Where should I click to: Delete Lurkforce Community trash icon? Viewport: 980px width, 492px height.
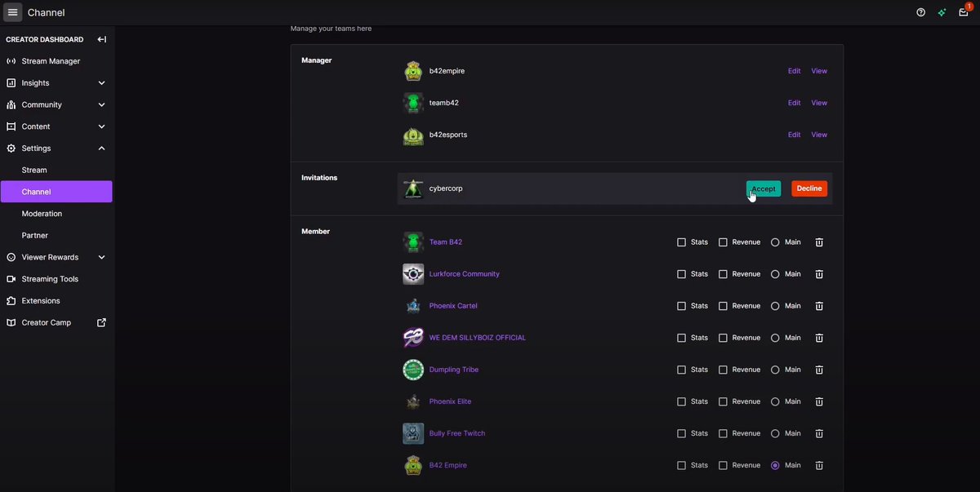(819, 274)
